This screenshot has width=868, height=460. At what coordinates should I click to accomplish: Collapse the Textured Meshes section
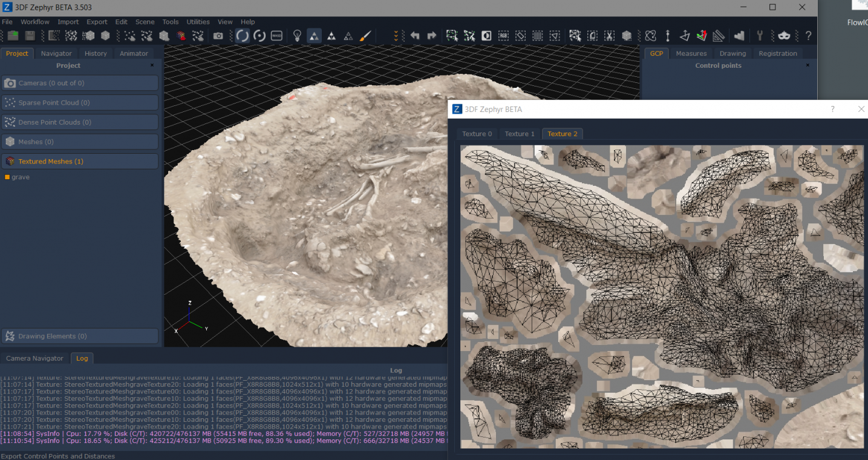tap(80, 162)
